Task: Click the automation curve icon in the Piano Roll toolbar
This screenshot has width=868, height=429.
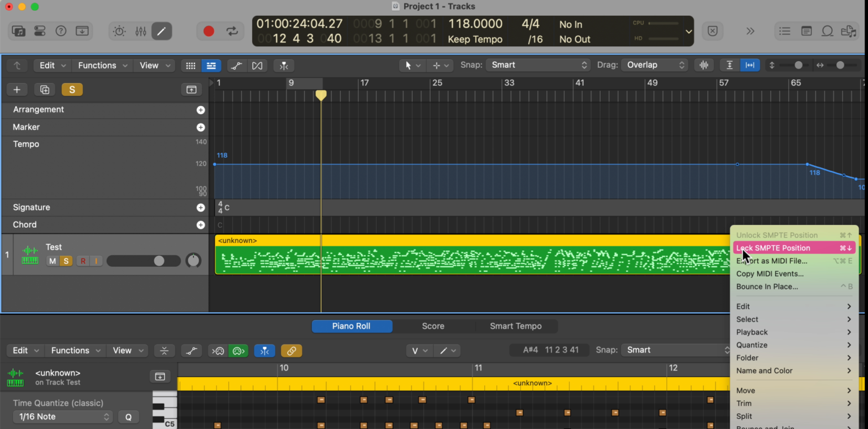Action: click(192, 350)
